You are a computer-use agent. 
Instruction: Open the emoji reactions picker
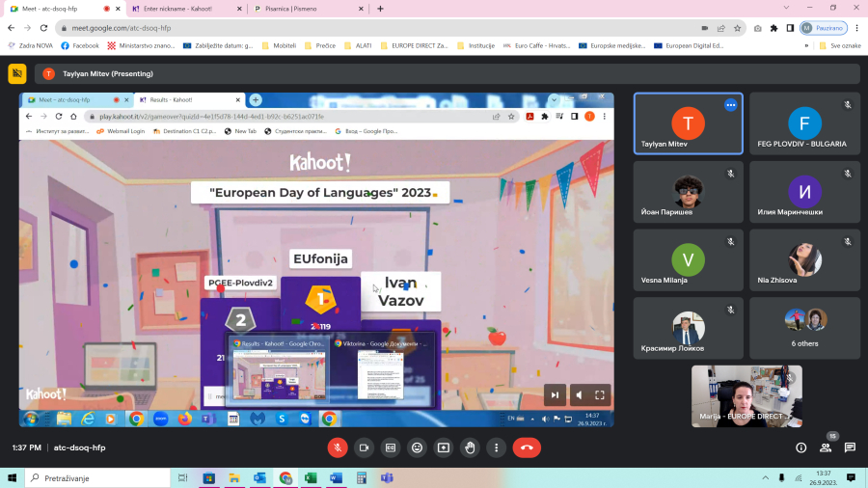coord(417,447)
